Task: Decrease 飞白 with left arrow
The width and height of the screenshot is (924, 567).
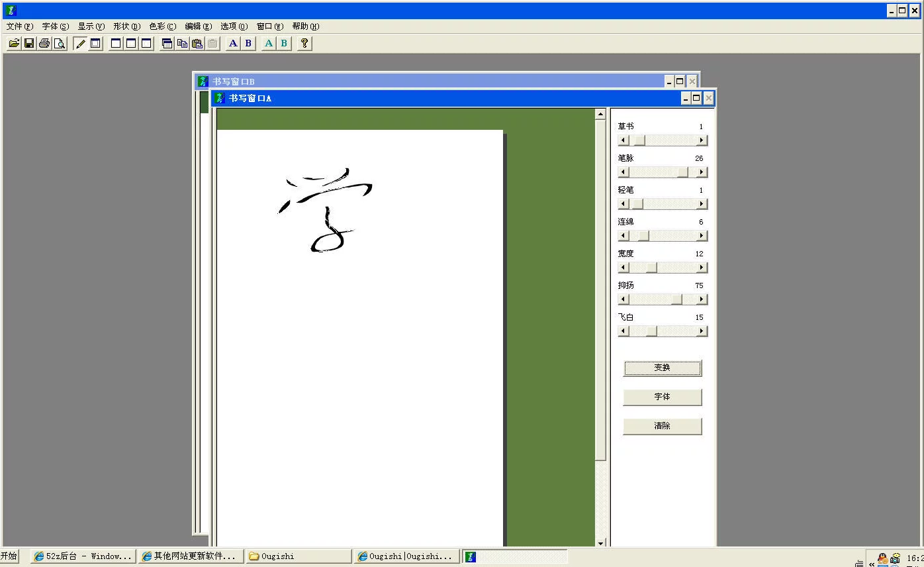Action: click(623, 331)
